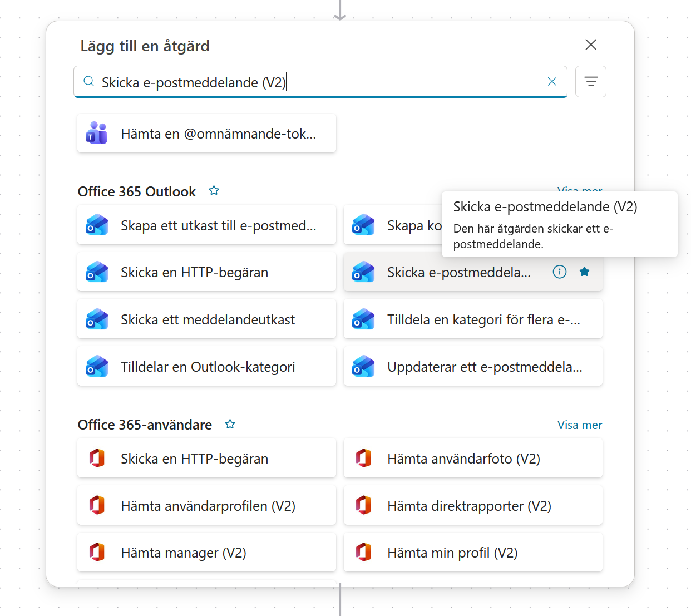Click Outlook icon on Outlook HTTP-begäran card
This screenshot has height=616, width=691.
click(x=97, y=272)
